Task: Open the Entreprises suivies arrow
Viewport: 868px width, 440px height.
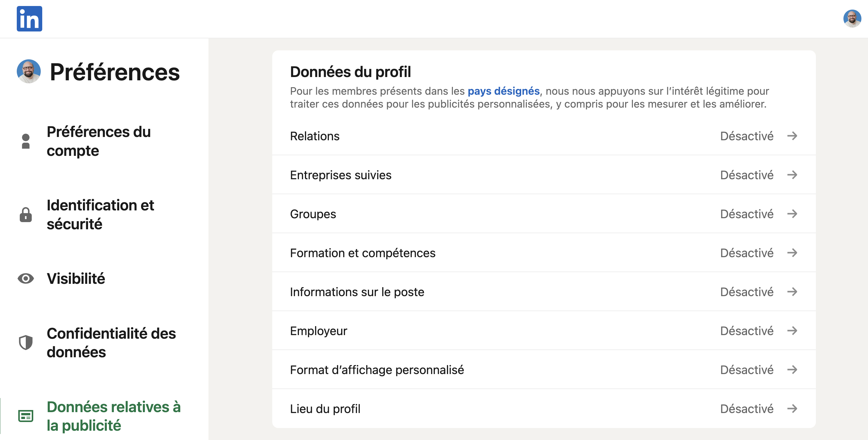Action: (792, 175)
